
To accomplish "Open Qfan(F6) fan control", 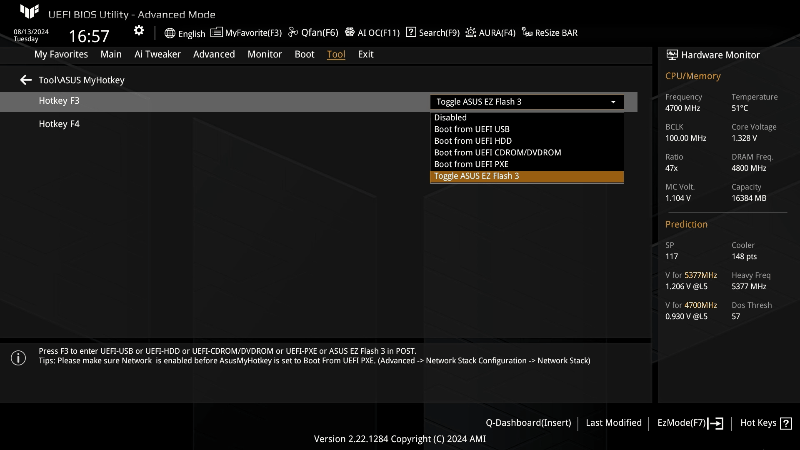I will [313, 33].
